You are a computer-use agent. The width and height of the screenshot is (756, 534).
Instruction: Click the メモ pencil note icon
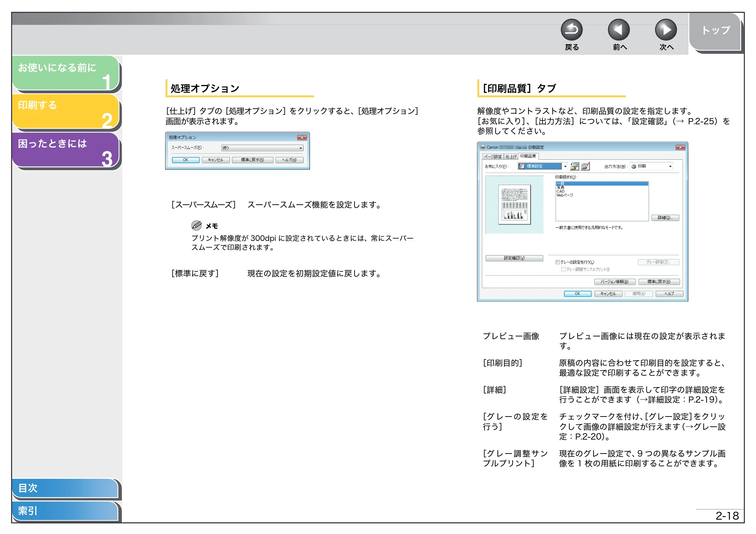pyautogui.click(x=196, y=225)
